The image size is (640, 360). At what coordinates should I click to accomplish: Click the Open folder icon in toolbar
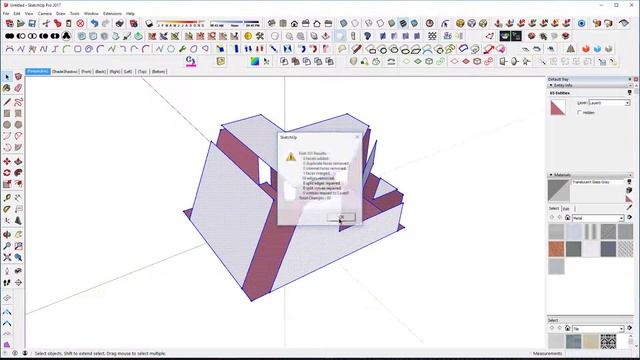point(20,23)
